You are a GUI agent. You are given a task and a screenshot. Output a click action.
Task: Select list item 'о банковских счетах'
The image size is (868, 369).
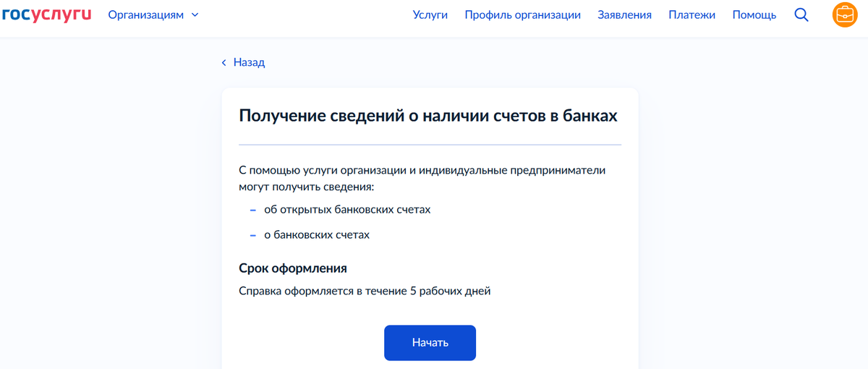317,235
